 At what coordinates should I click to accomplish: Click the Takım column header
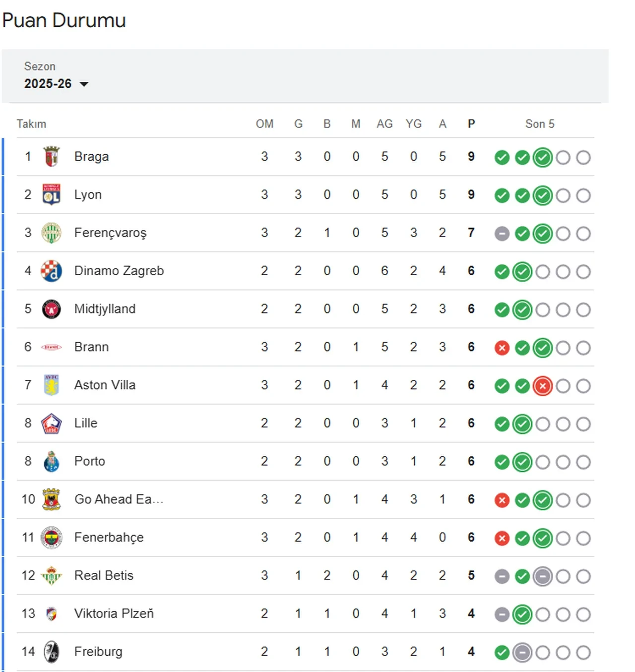coord(31,124)
